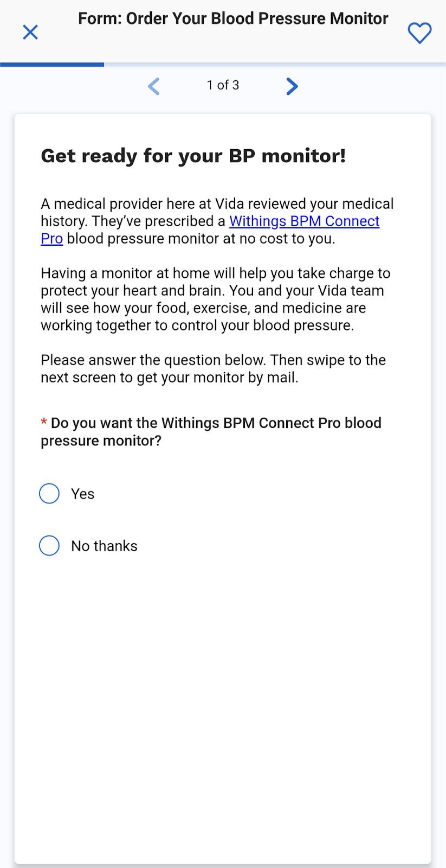Close the form with the X icon
This screenshot has height=868, width=446.
(x=30, y=33)
